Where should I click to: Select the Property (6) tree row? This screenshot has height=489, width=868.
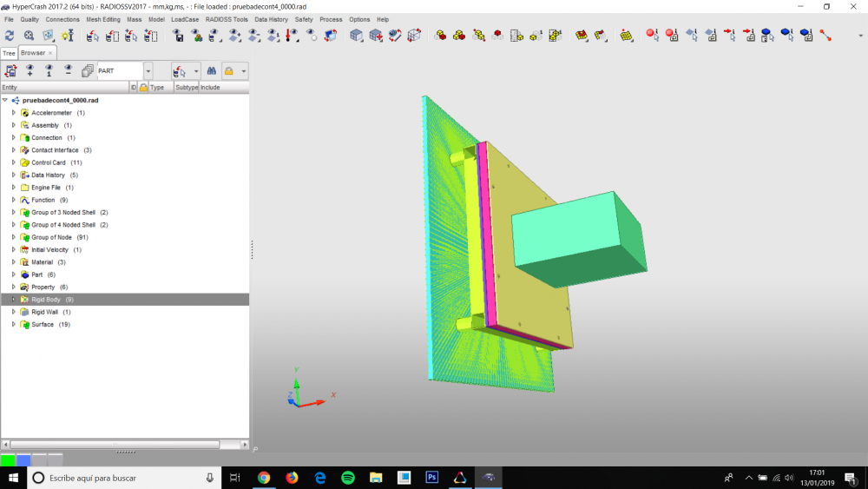[x=125, y=287]
